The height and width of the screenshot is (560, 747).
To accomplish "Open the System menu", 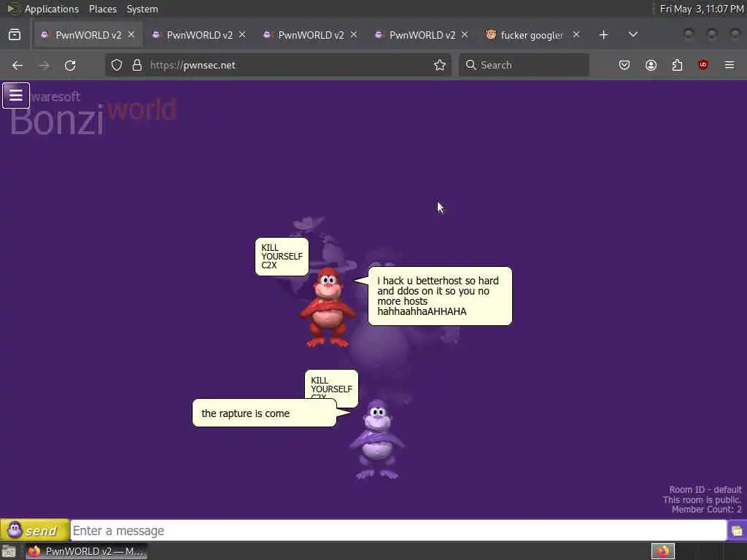I will 142,9.
